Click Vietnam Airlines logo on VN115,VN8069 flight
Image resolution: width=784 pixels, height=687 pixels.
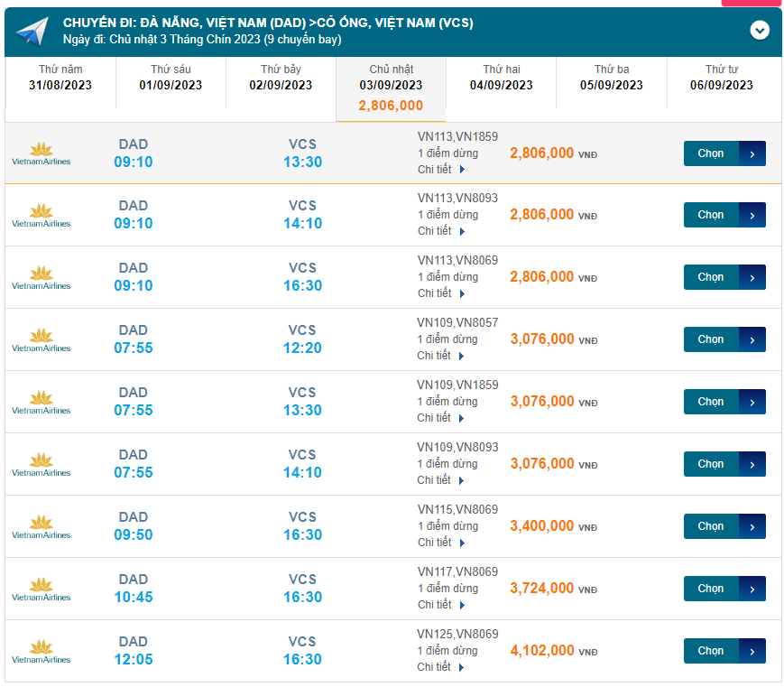pos(41,526)
